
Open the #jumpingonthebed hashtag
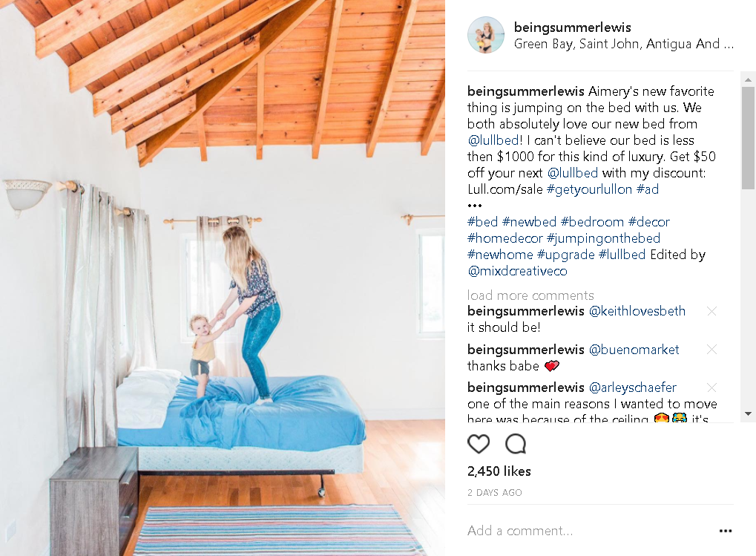(x=603, y=238)
